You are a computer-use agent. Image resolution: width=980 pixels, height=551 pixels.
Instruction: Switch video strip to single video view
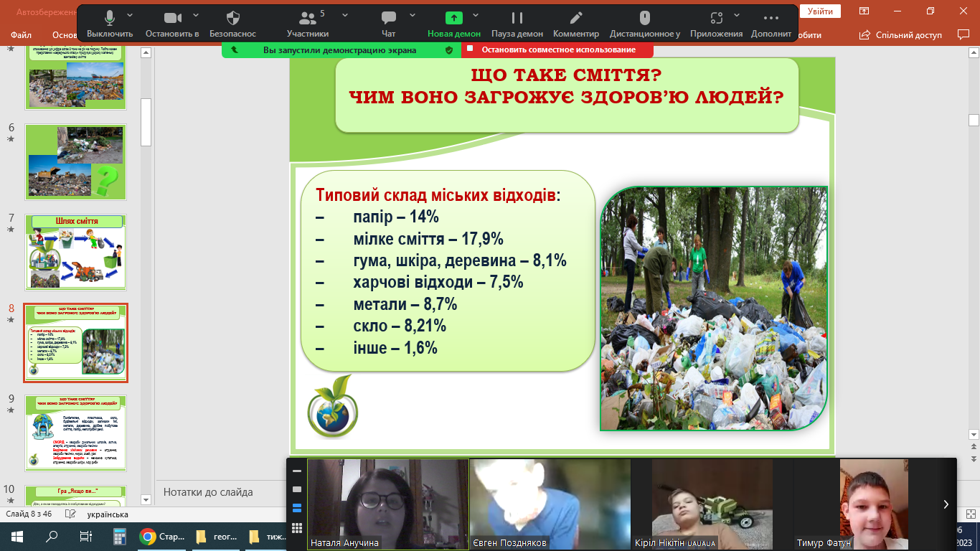(297, 489)
